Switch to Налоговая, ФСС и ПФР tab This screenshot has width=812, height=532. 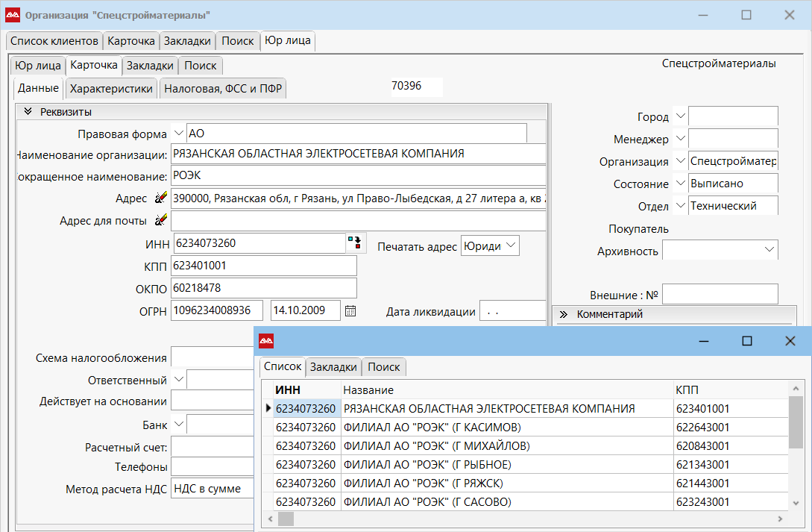point(223,89)
